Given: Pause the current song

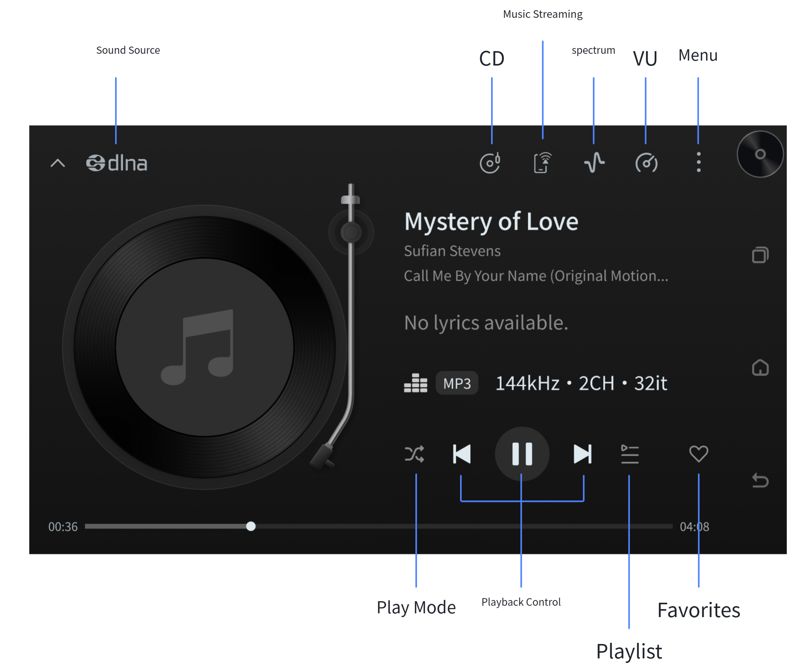Looking at the screenshot, I should click(x=522, y=454).
